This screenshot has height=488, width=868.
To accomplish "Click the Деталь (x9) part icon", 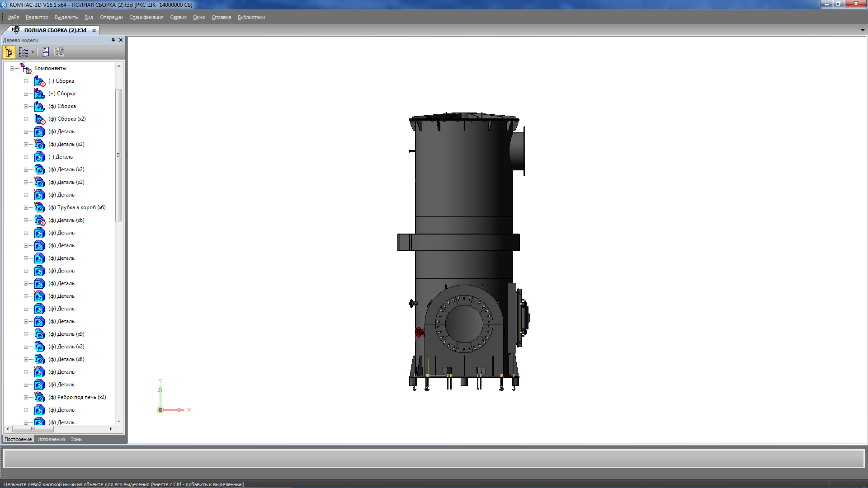I will tap(40, 334).
